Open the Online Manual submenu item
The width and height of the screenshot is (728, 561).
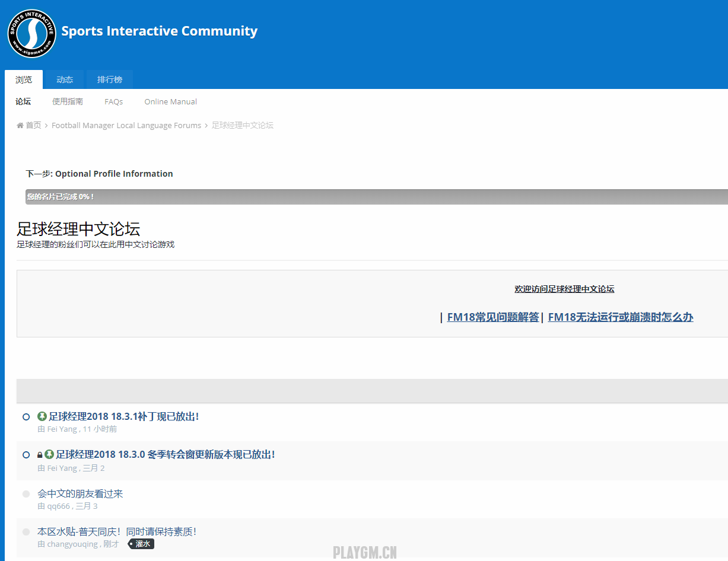point(171,101)
